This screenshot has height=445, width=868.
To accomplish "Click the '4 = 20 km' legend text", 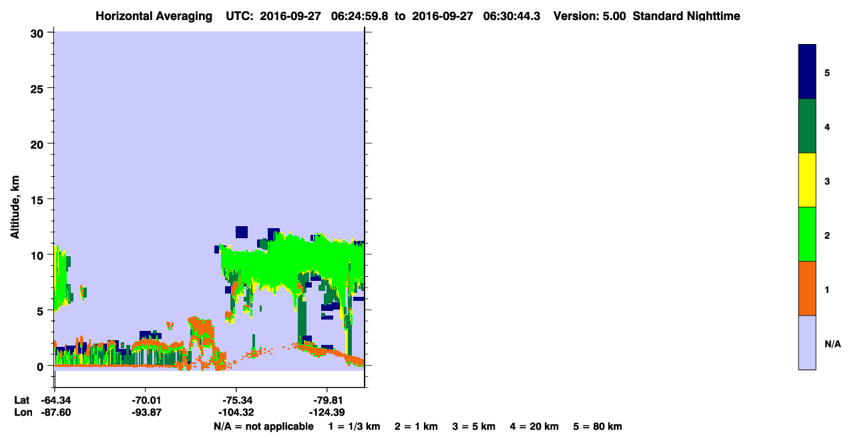I will point(535,426).
